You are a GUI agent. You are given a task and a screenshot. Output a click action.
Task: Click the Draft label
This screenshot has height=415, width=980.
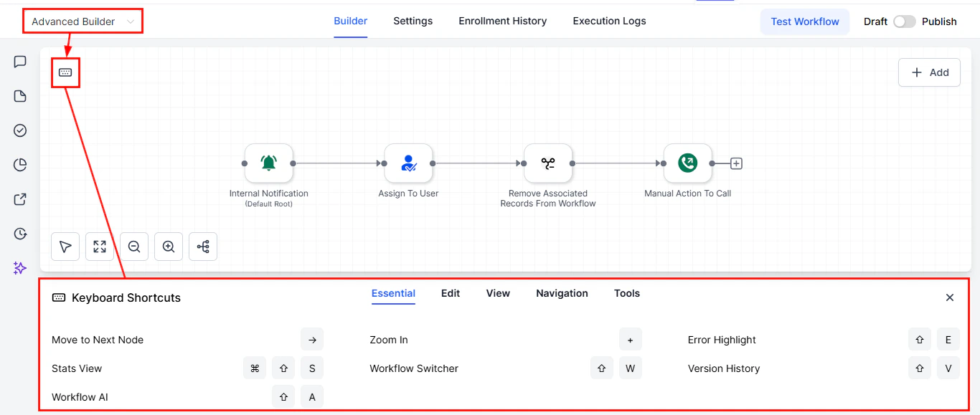click(x=875, y=22)
